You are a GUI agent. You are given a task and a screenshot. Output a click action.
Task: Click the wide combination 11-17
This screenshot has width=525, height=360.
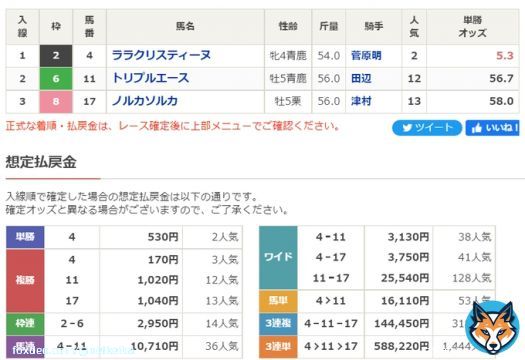(331, 278)
